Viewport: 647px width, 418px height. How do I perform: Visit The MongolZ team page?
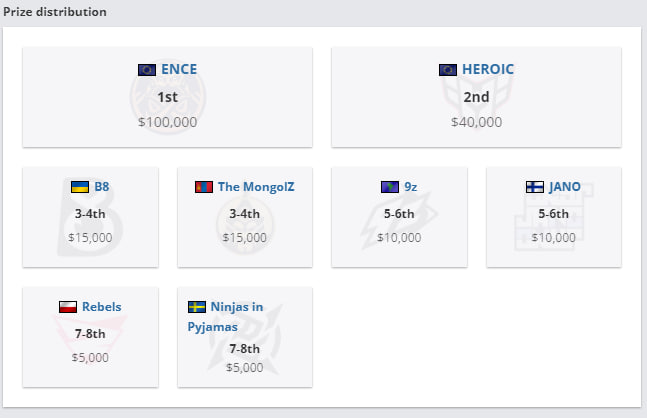tap(256, 187)
